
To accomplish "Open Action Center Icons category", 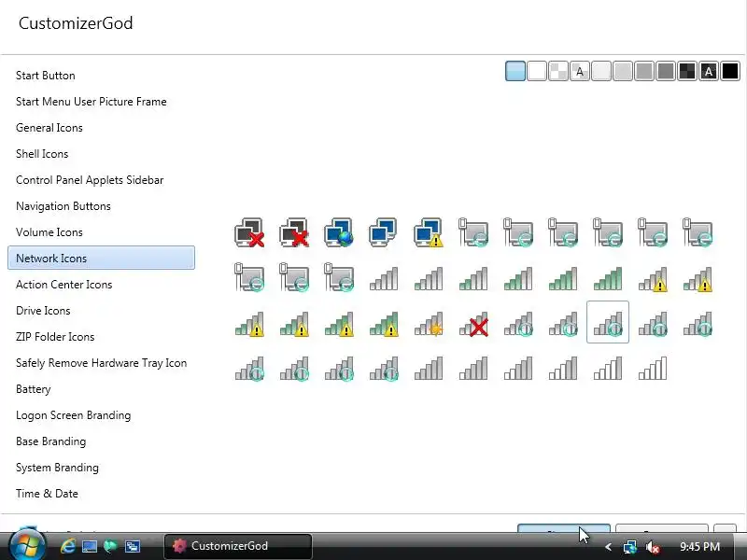I will pyautogui.click(x=63, y=285).
